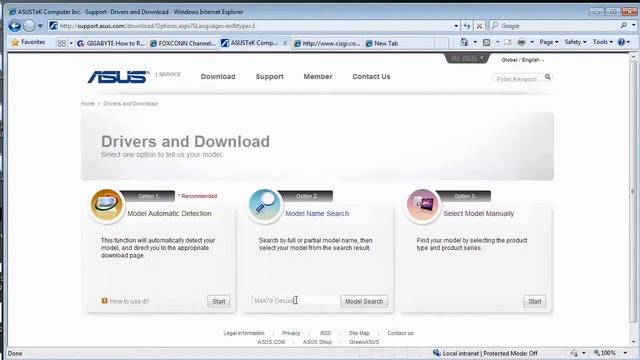Click the Model Name Search magnifier icon
The image size is (640, 360).
[x=264, y=206]
